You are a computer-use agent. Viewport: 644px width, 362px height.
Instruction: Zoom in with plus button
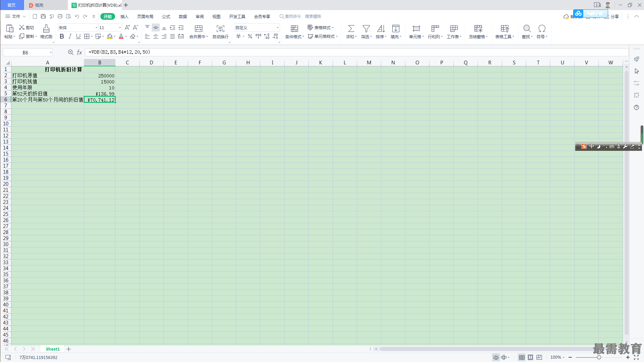coord(628,357)
